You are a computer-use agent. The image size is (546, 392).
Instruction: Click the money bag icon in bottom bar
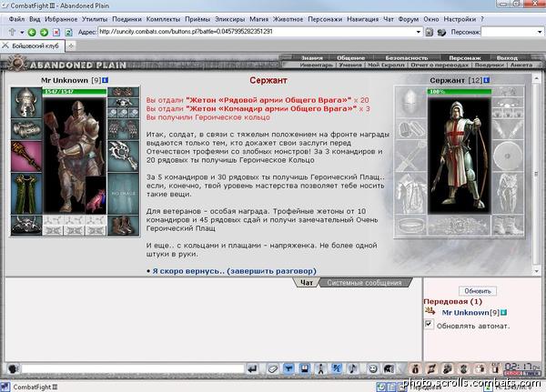(x=415, y=368)
